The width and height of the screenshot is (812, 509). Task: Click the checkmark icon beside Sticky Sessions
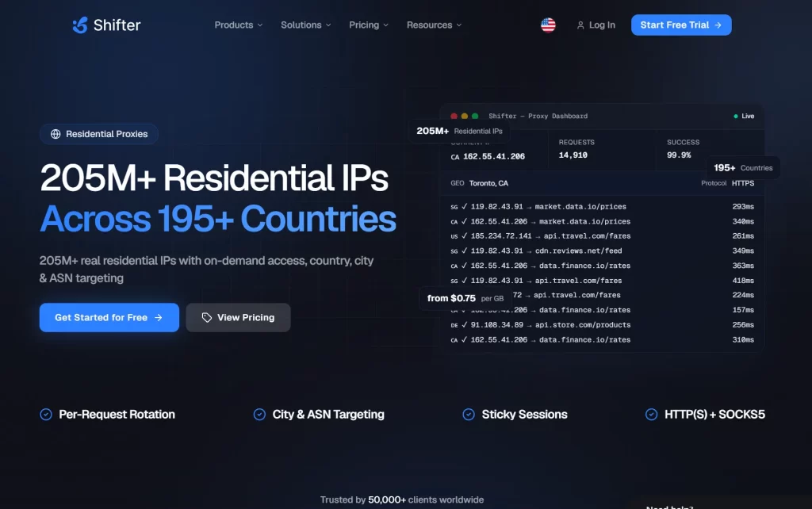(x=469, y=414)
